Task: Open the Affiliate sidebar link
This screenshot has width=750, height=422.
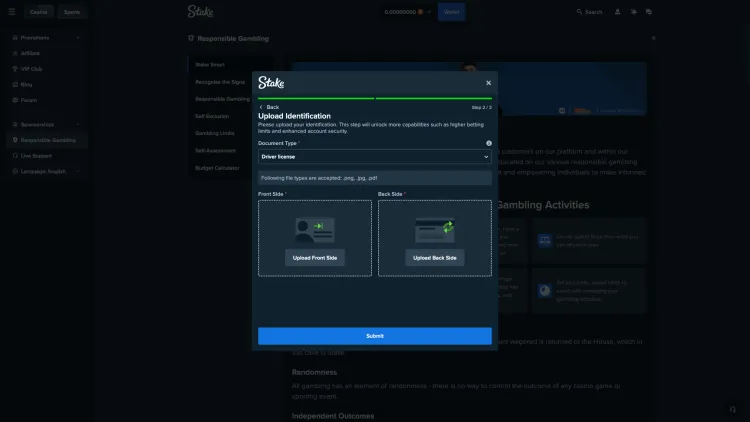Action: pyautogui.click(x=30, y=53)
